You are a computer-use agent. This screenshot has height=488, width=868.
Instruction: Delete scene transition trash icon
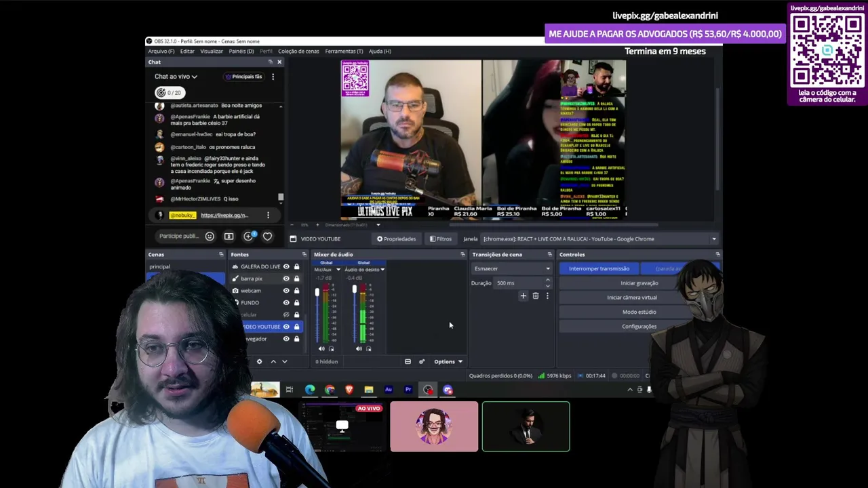535,296
